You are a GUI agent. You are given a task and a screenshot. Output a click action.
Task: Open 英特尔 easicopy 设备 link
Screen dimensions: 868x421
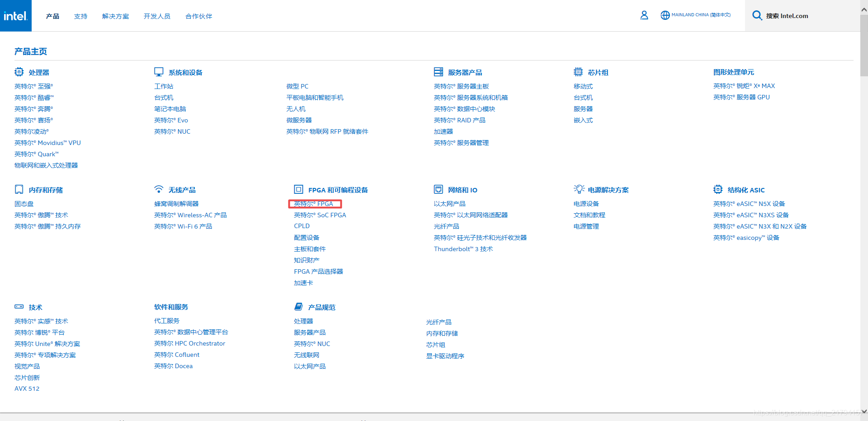coord(746,238)
